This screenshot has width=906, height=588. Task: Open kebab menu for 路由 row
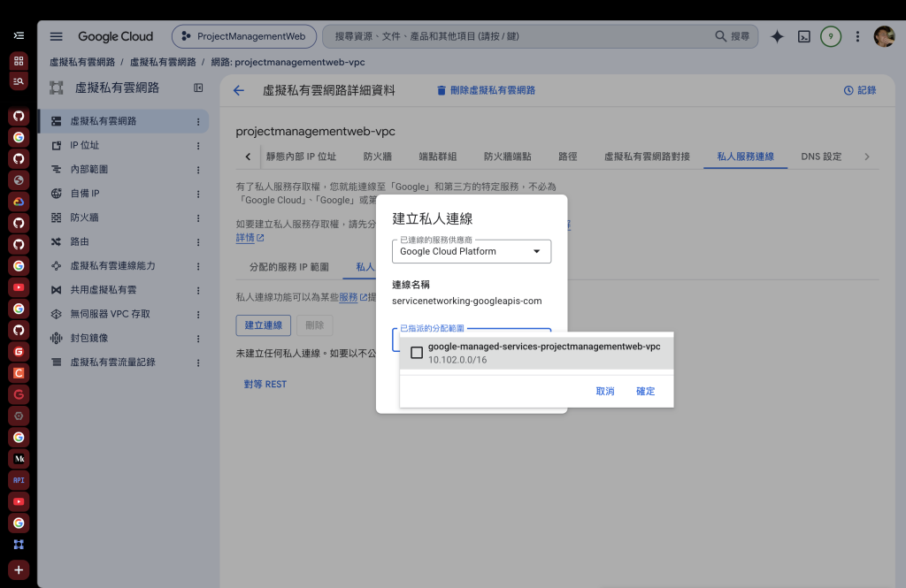pyautogui.click(x=198, y=242)
